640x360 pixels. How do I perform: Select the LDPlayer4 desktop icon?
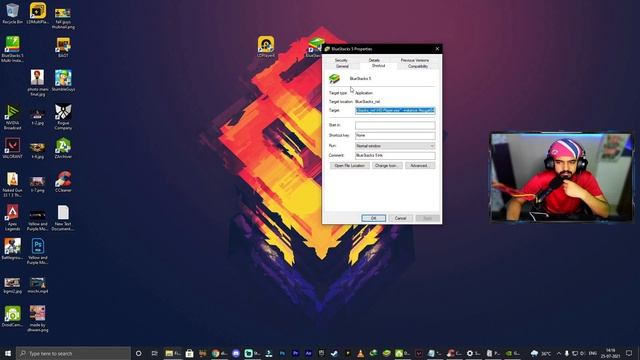(266, 47)
